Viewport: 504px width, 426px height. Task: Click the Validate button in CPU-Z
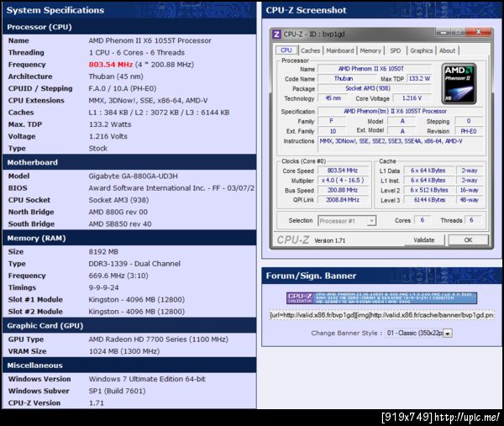(423, 239)
